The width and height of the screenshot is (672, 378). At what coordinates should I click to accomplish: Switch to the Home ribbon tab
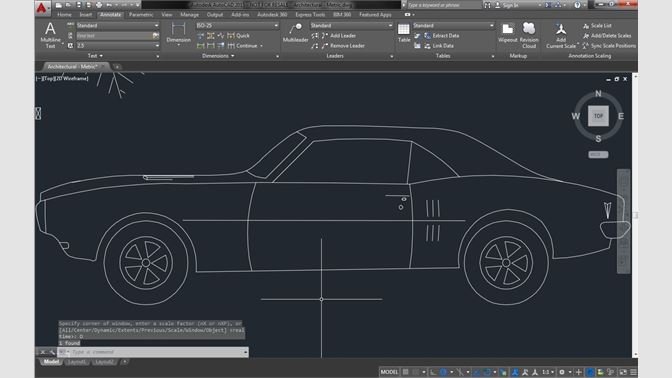click(64, 15)
